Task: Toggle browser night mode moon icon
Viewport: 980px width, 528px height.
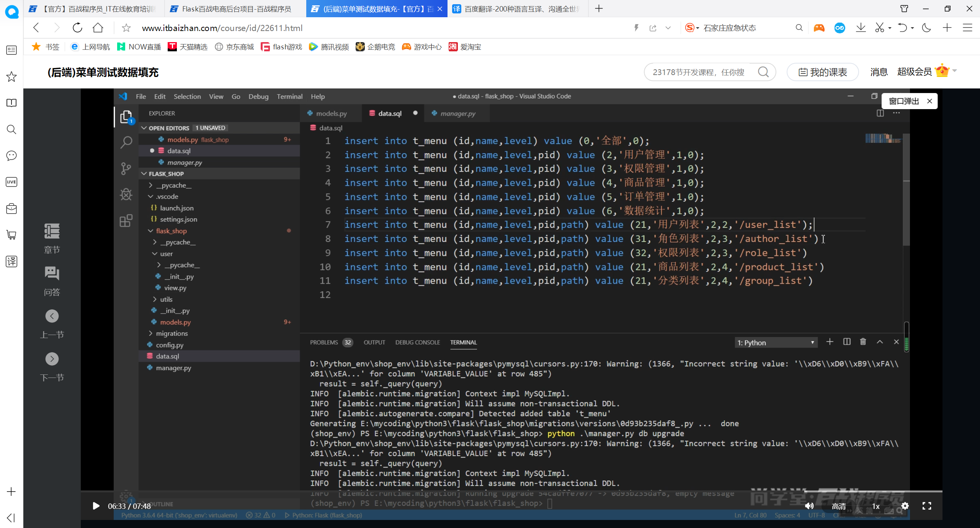Action: (x=926, y=28)
